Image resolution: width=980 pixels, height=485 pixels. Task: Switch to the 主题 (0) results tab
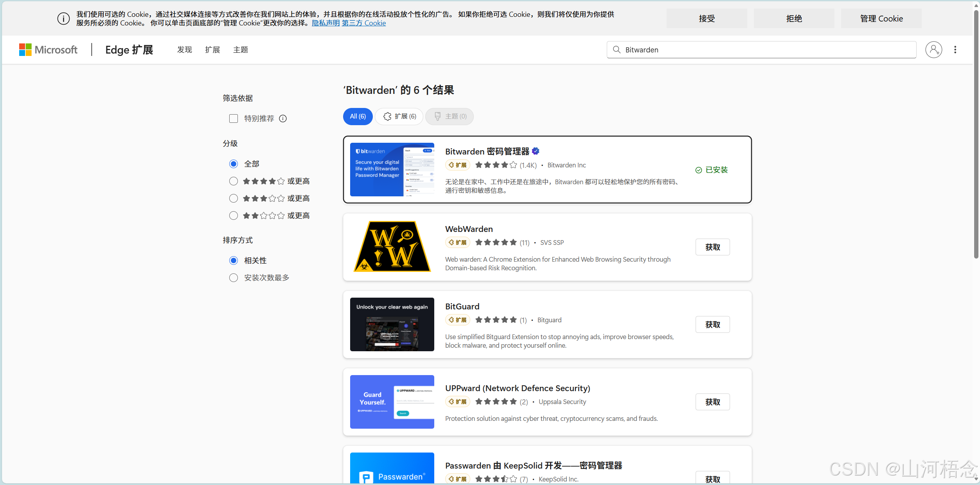click(x=450, y=117)
